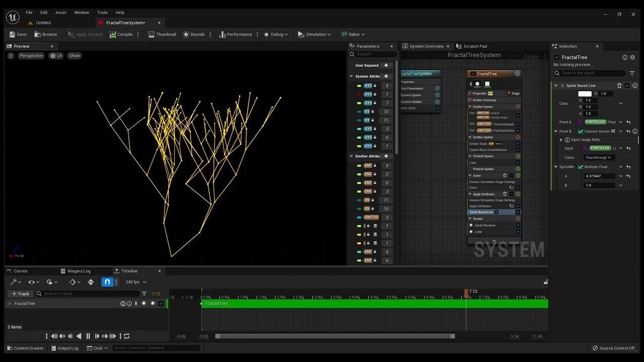Open the Passthrough conversion dropdown
The width and height of the screenshot is (644, 362).
click(x=598, y=157)
